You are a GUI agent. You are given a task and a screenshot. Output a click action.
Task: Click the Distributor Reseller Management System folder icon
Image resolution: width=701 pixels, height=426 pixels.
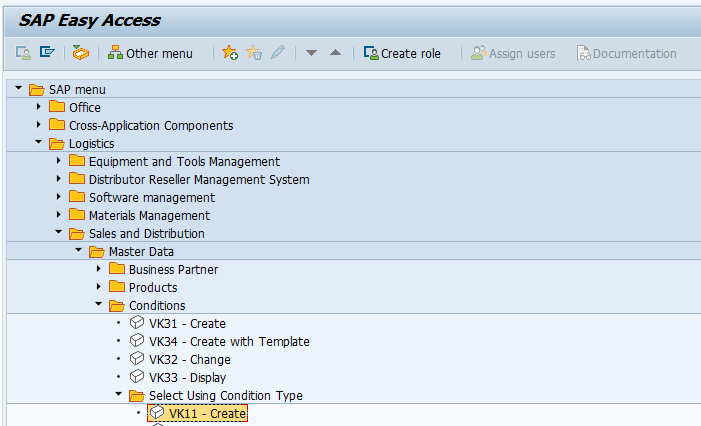pyautogui.click(x=77, y=179)
